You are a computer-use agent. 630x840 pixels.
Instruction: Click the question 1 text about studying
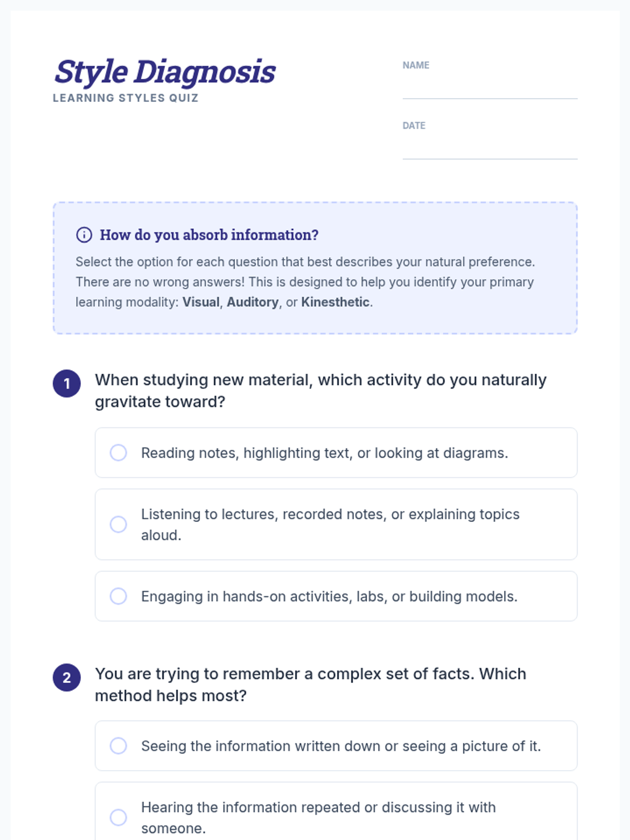coord(320,391)
